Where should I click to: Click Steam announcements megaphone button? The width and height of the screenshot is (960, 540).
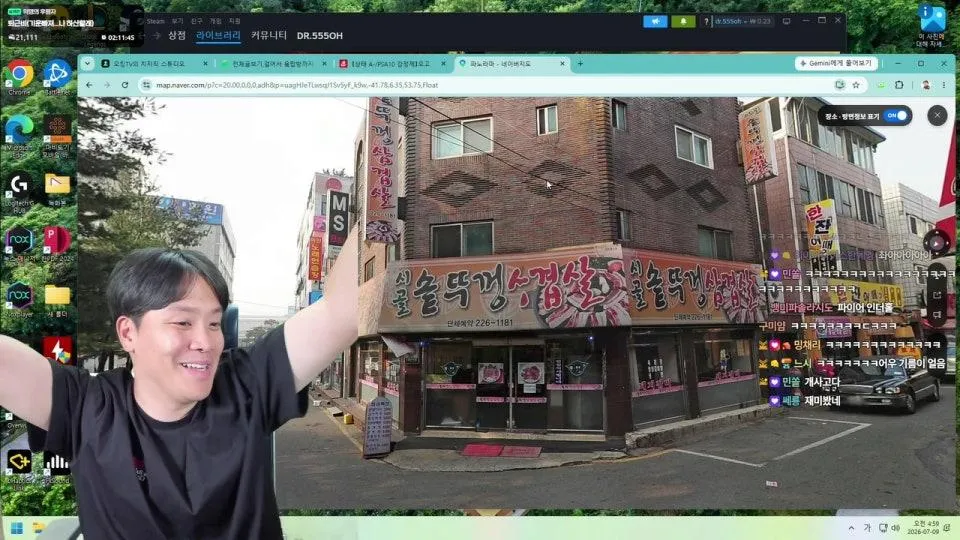pos(654,21)
